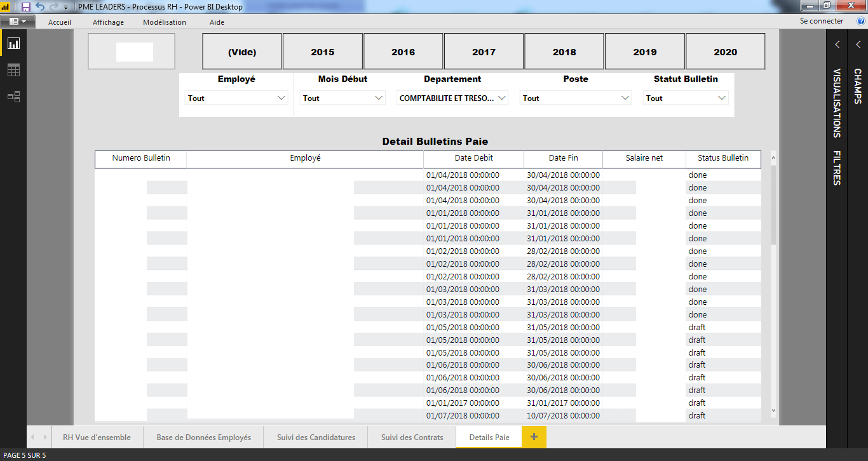Open the Quick Access Toolbar customize arrow
The width and height of the screenshot is (868, 461).
[66, 7]
